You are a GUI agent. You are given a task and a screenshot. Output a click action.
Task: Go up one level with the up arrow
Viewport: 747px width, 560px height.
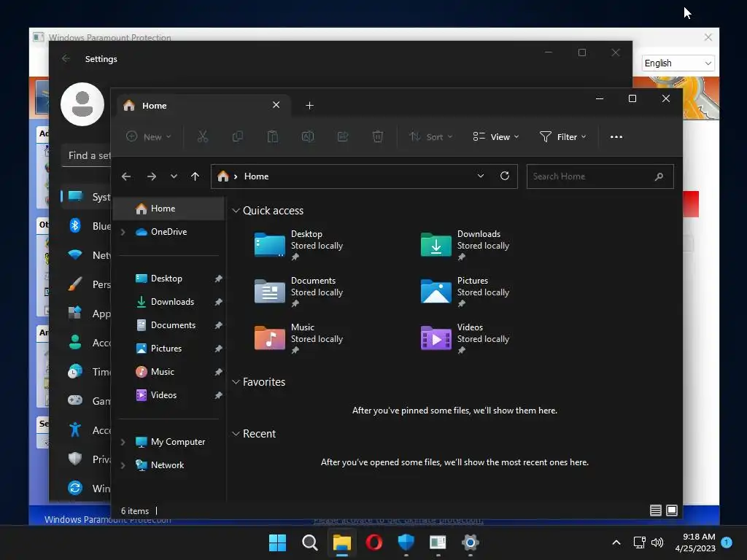(x=195, y=176)
